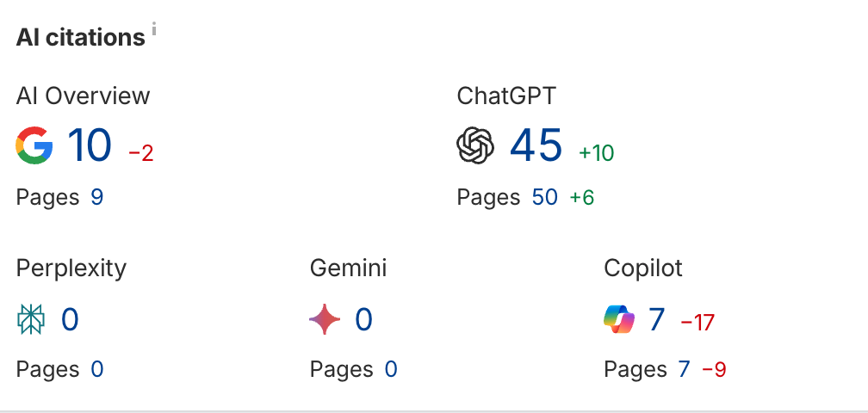Open ChatGPT citations count 45

click(x=536, y=145)
